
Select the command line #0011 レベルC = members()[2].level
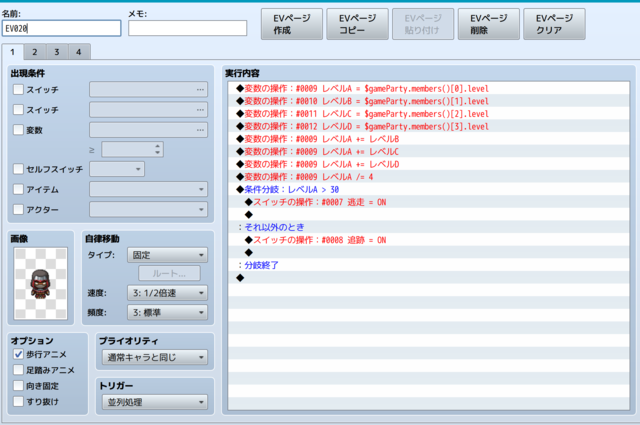tap(429, 113)
